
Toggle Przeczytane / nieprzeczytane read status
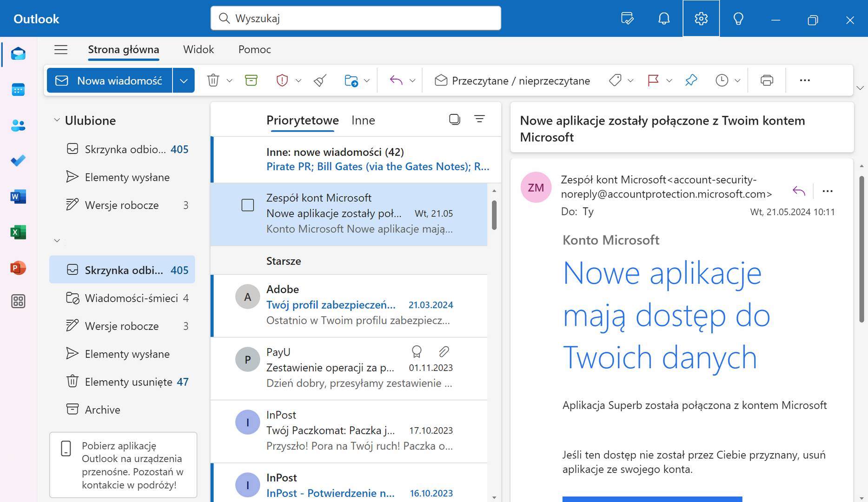pyautogui.click(x=512, y=80)
